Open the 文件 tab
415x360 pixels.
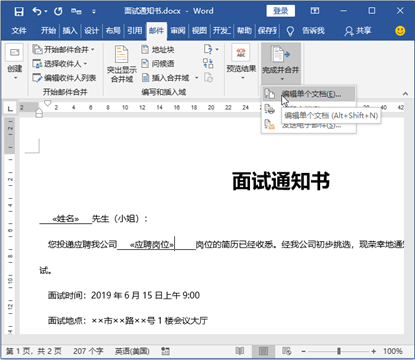click(19, 31)
